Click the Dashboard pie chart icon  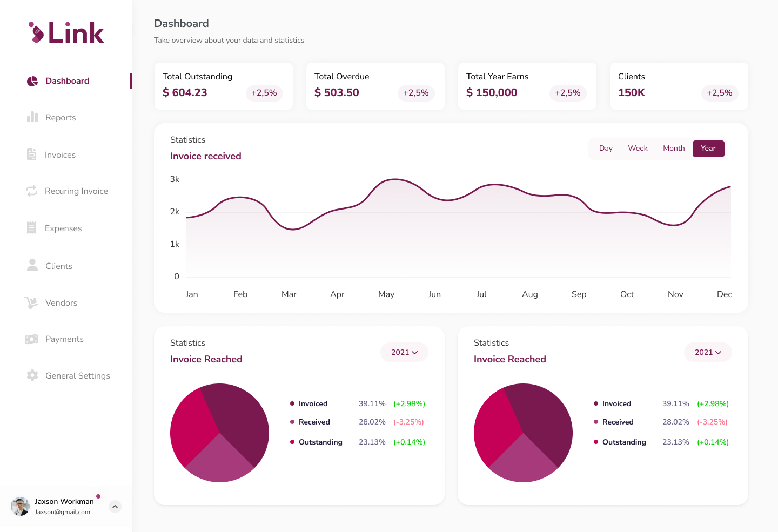[x=32, y=81]
